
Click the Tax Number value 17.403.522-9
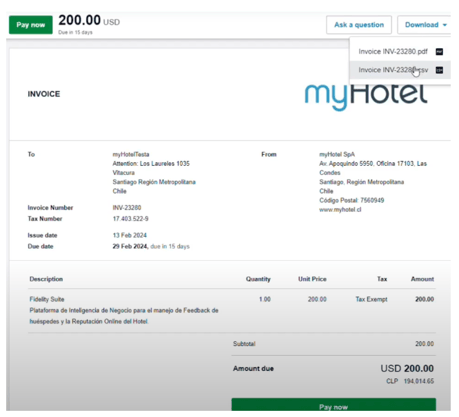tap(130, 219)
